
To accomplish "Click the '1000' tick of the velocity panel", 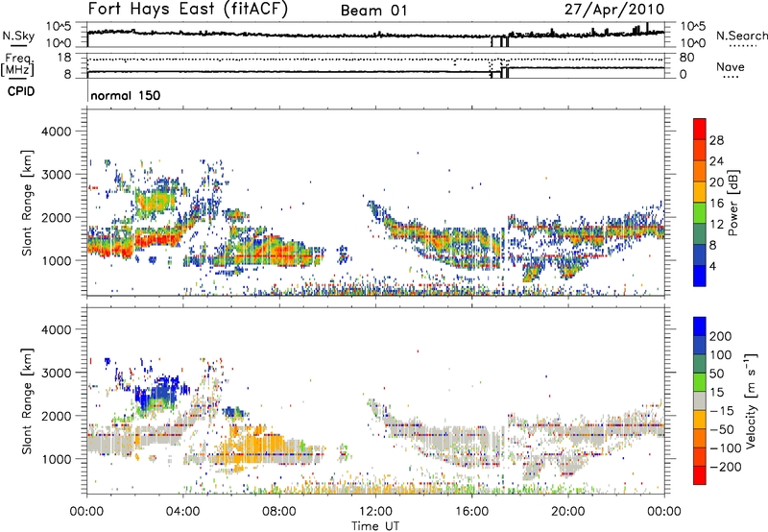I will click(57, 459).
